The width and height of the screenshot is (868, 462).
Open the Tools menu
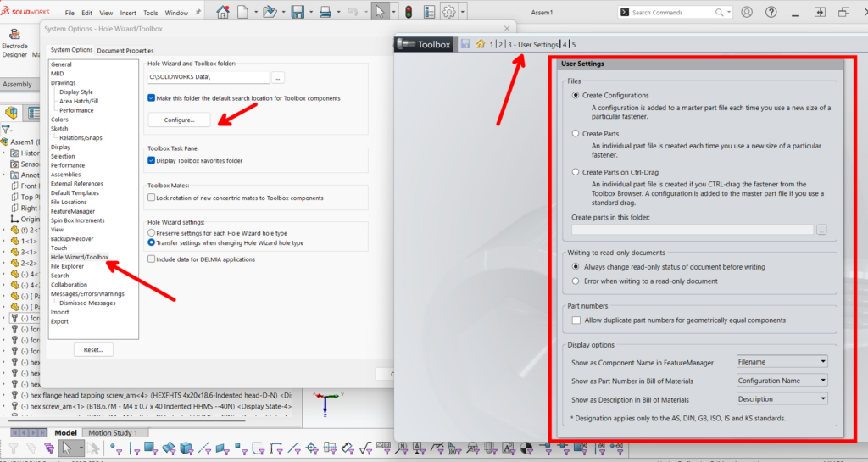pos(151,13)
